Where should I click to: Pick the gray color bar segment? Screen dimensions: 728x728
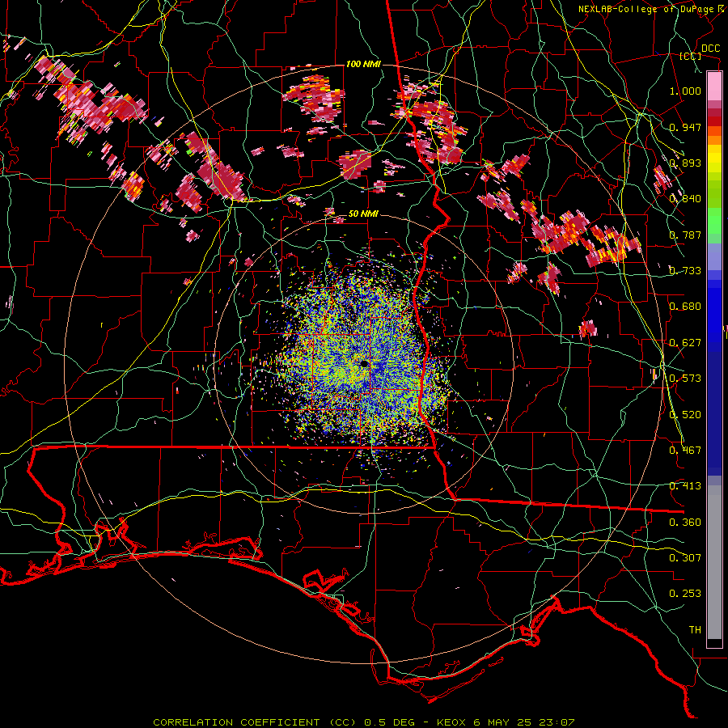point(714,562)
